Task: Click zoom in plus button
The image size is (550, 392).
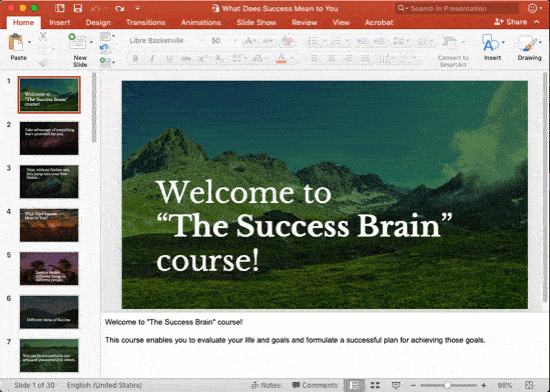Action: click(x=484, y=385)
